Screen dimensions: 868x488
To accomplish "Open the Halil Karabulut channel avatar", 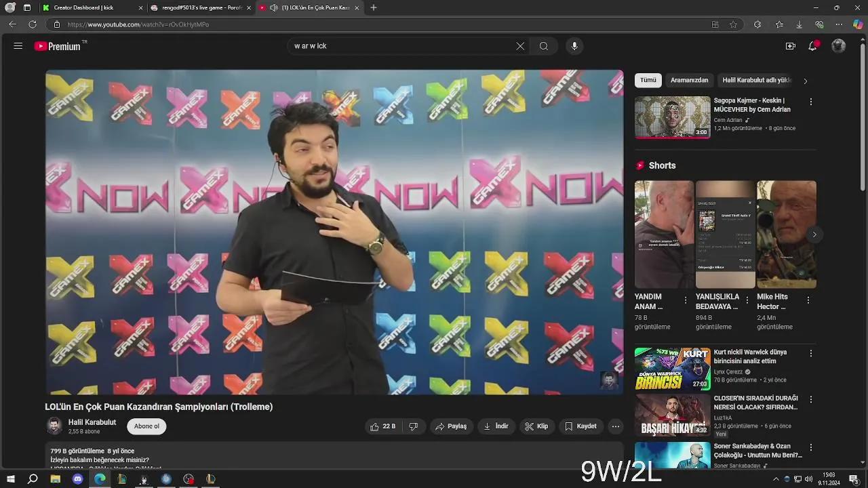I will pyautogui.click(x=54, y=426).
